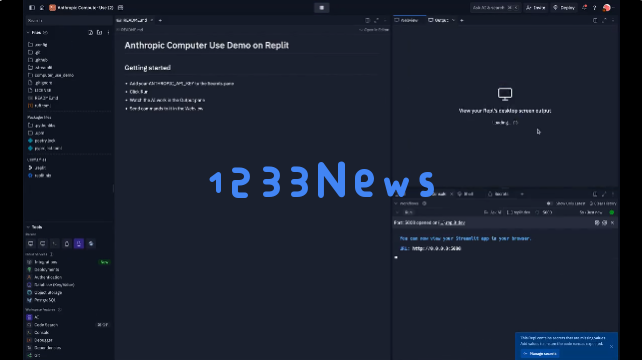Click the new file icon in Files panel
This screenshot has height=360, width=642.
(90, 32)
